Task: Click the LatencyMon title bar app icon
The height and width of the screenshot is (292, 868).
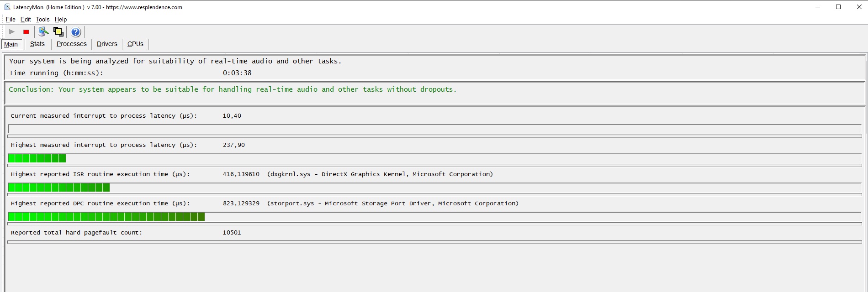Action: coord(7,7)
